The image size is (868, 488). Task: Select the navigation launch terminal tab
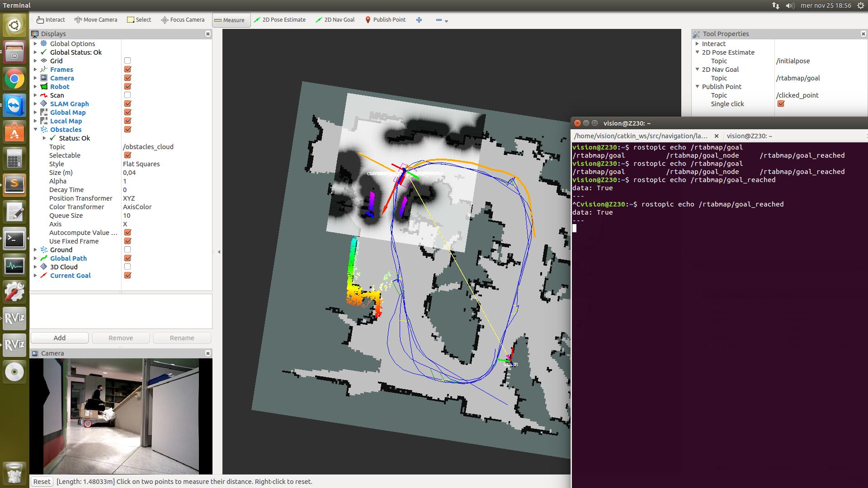pyautogui.click(x=640, y=136)
